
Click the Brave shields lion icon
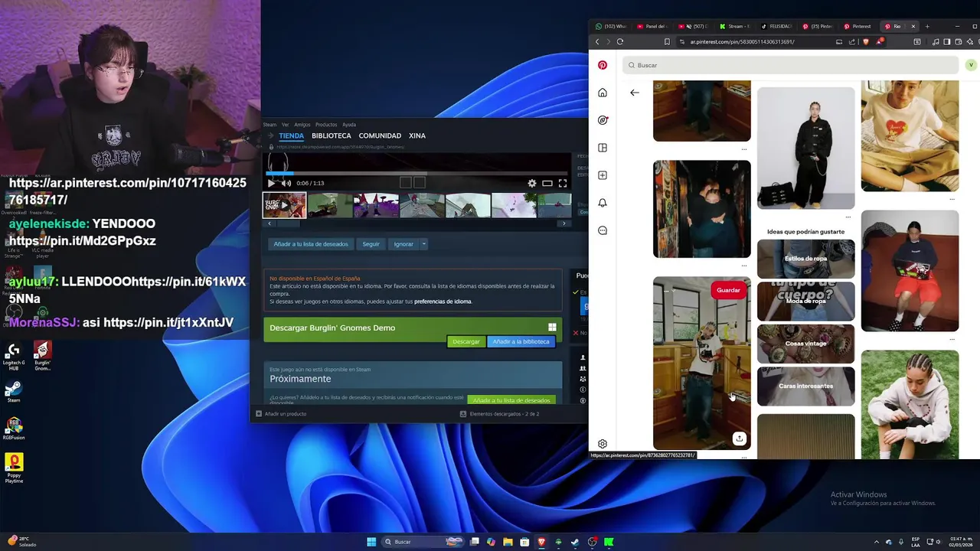pyautogui.click(x=866, y=41)
